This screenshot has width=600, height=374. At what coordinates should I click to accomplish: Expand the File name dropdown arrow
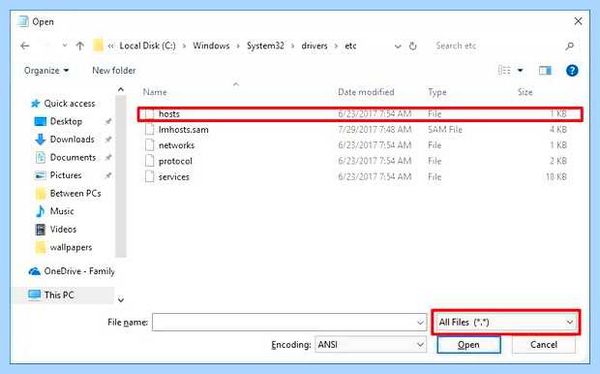pos(420,323)
